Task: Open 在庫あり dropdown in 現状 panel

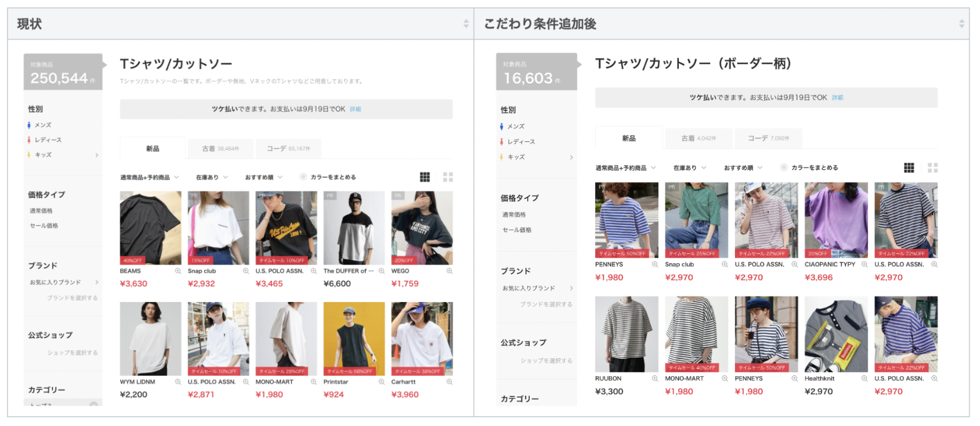Action: click(x=212, y=177)
